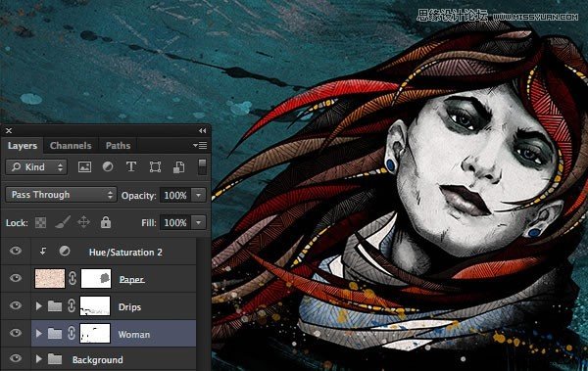Viewport: 588px width, 371px height.
Task: Expand the Background group
Action: (38, 359)
